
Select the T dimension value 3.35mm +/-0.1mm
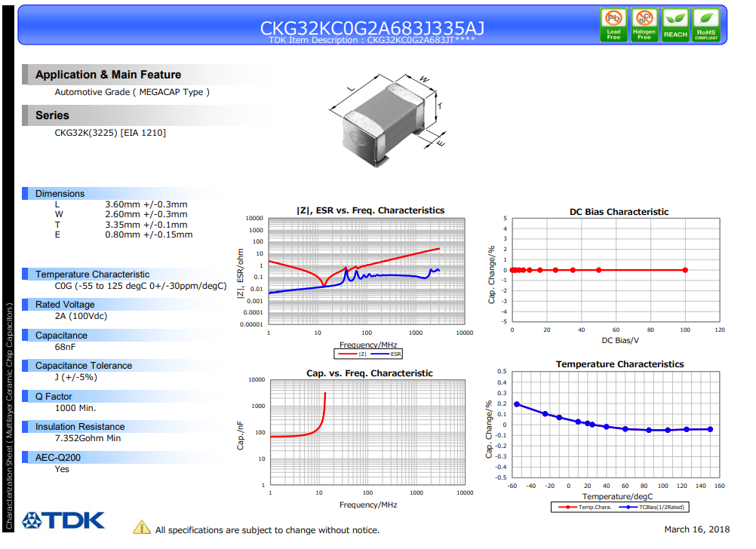click(x=146, y=225)
